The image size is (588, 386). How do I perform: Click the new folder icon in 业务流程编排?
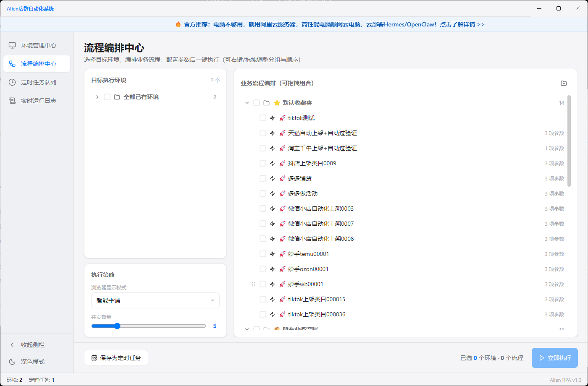(564, 83)
